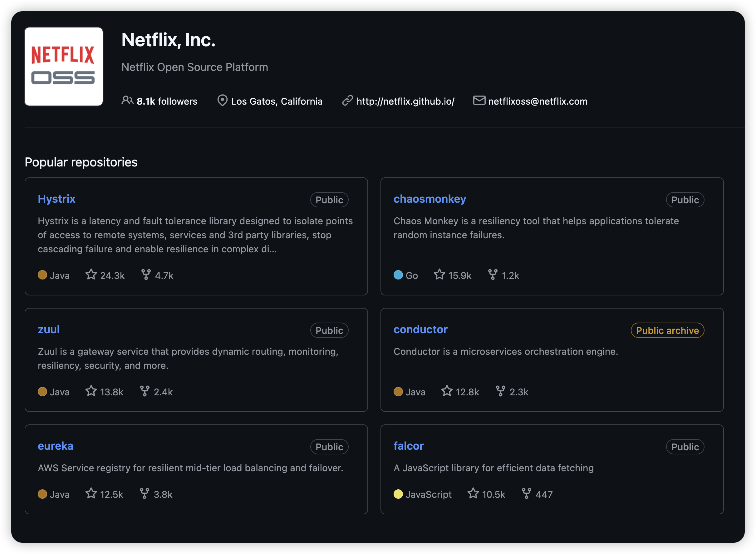Screen dimensions: 756x554
Task: Open the conductor repository
Action: tap(420, 329)
